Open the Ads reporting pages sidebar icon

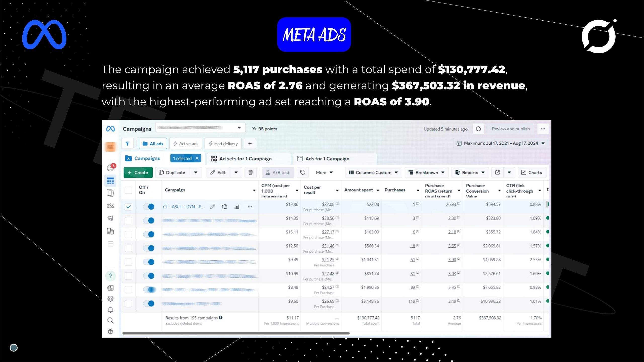point(110,193)
